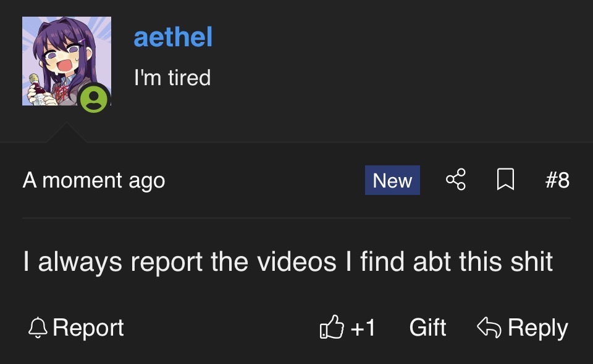The height and width of the screenshot is (364, 593).
Task: Open the share post icon
Action: [456, 180]
